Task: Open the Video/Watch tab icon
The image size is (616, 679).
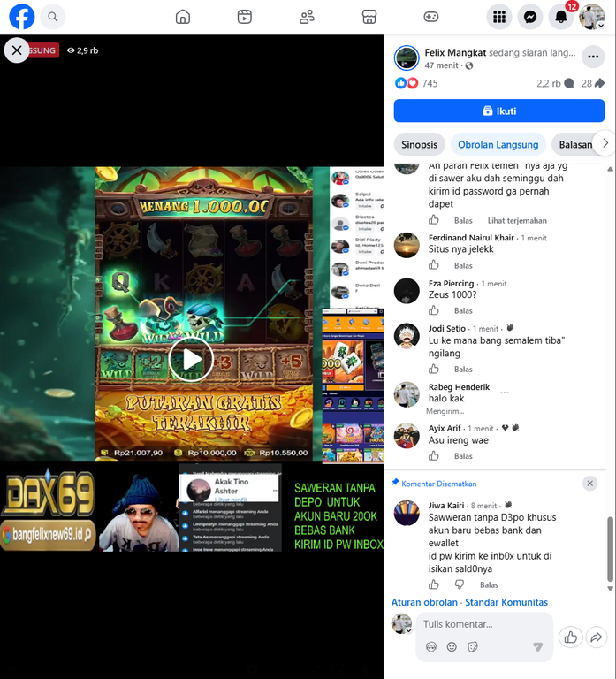Action: pyautogui.click(x=245, y=17)
